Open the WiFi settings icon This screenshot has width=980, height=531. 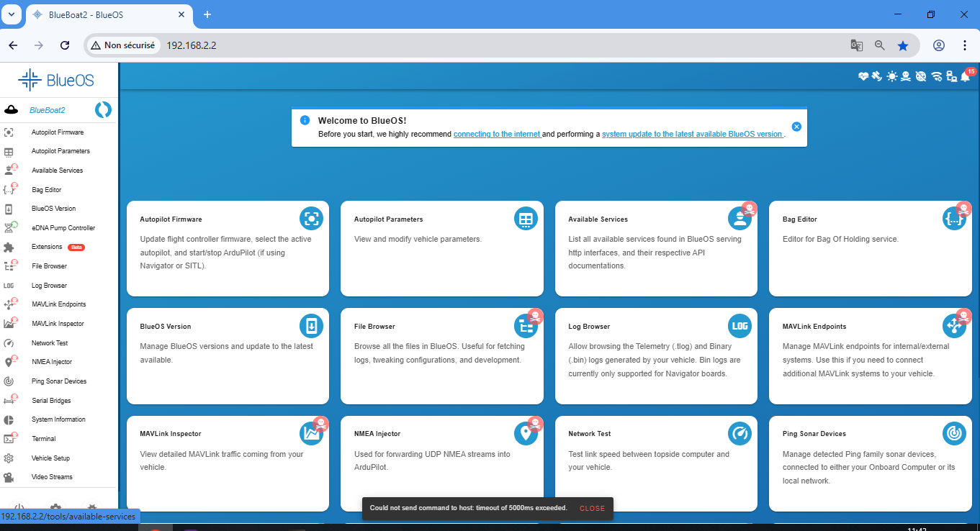pos(936,76)
